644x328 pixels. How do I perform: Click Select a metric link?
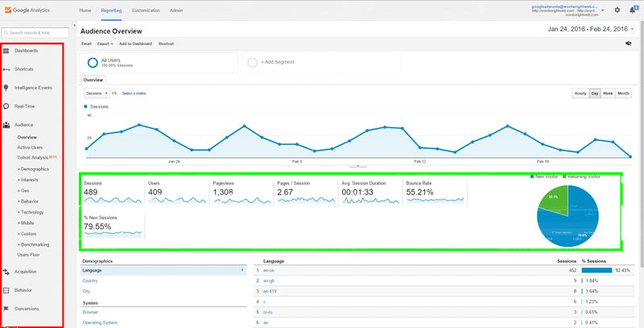(x=134, y=93)
